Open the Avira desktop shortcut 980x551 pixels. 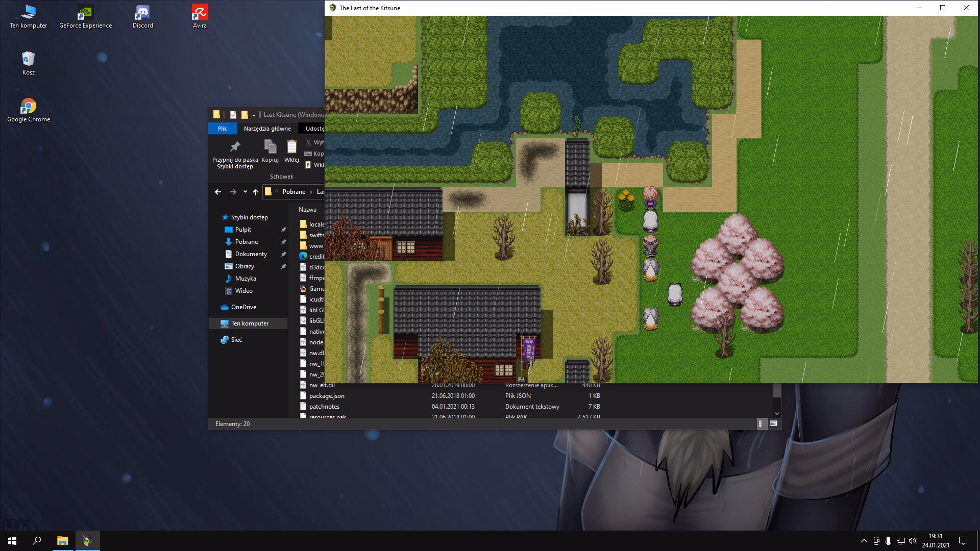pos(200,16)
